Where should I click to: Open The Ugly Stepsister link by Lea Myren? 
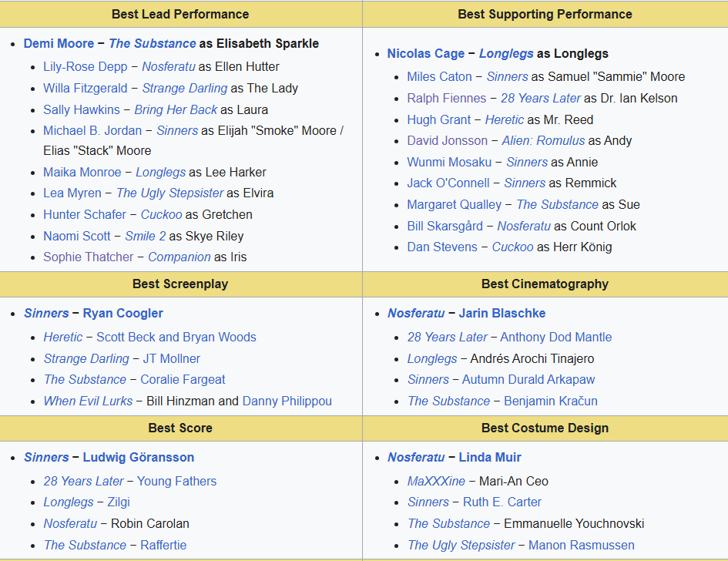(170, 193)
